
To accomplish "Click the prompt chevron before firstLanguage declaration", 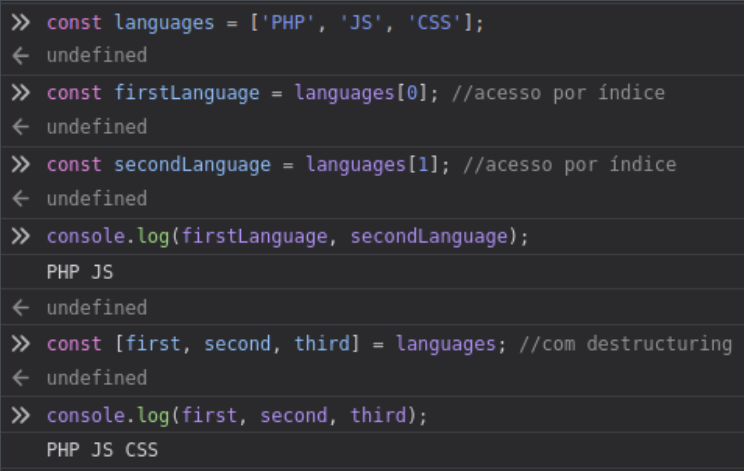I will (x=21, y=93).
